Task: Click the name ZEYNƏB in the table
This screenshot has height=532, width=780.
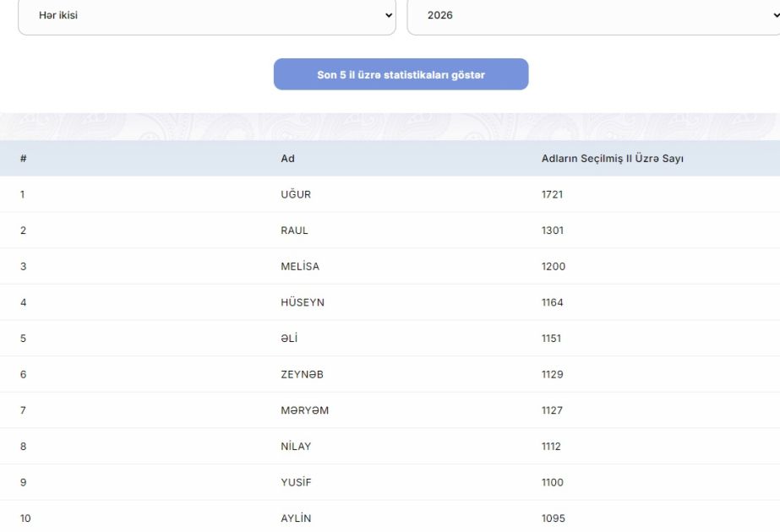Action: [302, 374]
